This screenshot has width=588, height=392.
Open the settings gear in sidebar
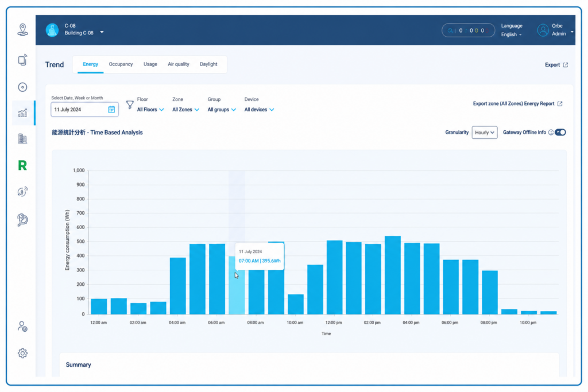coord(22,353)
